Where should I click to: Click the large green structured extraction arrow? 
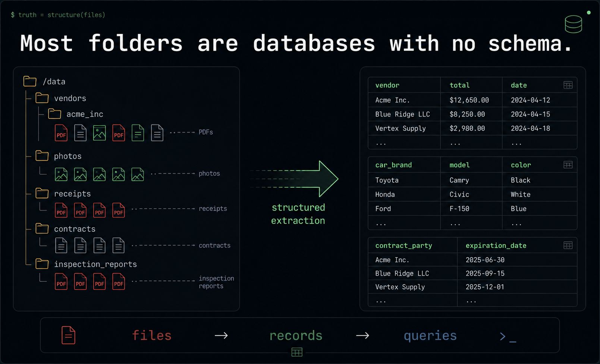(295, 179)
